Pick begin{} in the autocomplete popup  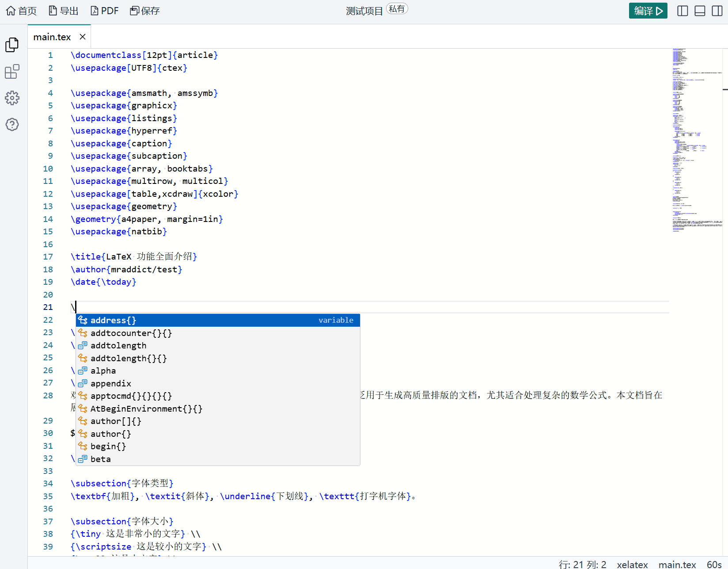coord(108,446)
